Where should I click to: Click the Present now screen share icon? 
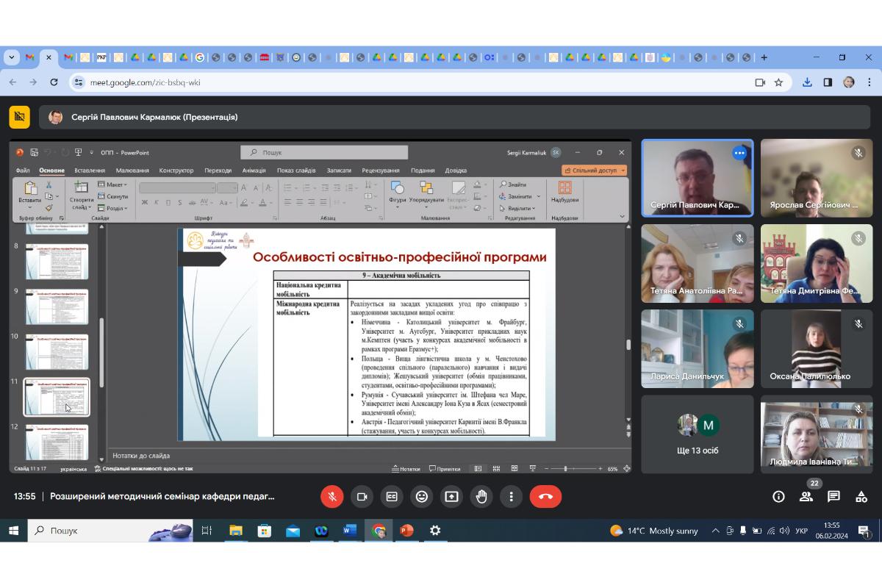451,497
